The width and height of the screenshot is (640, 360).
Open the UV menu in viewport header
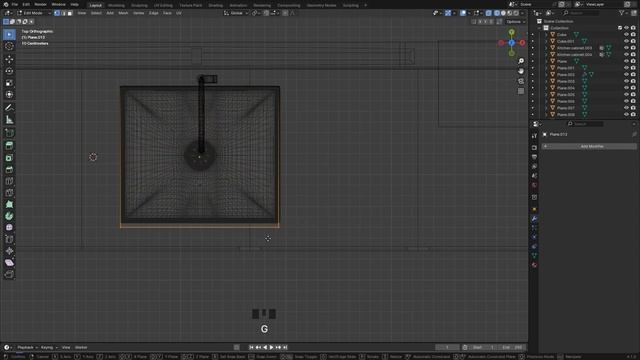178,13
